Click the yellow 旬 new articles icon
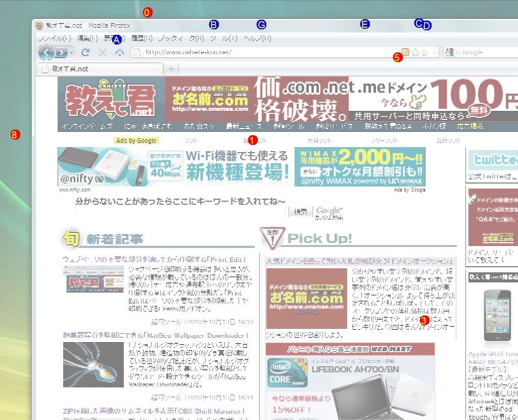Viewport: 518px width, 420px height. tap(71, 238)
